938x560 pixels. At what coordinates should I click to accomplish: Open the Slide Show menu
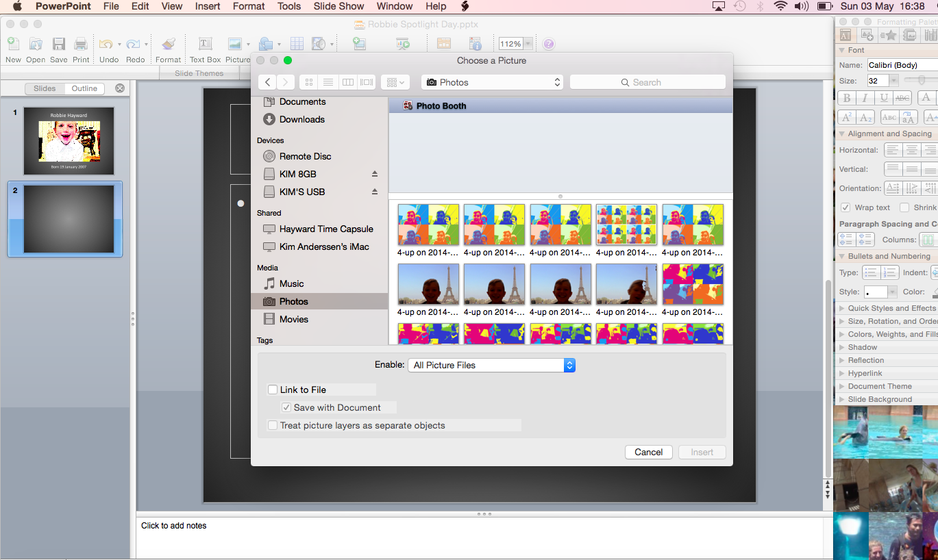pyautogui.click(x=338, y=6)
